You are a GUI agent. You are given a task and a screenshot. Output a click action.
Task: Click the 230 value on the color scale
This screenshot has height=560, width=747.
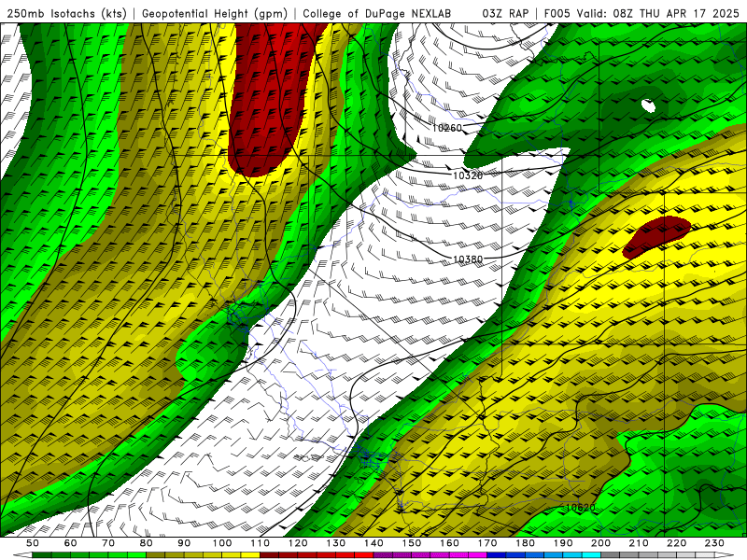(x=714, y=543)
